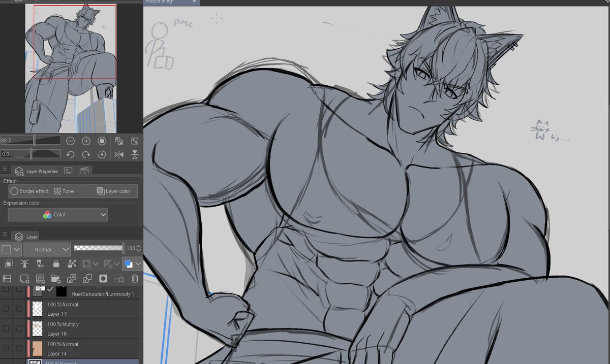Image resolution: width=610 pixels, height=364 pixels.
Task: Select the Lock layer icon
Action: [56, 263]
